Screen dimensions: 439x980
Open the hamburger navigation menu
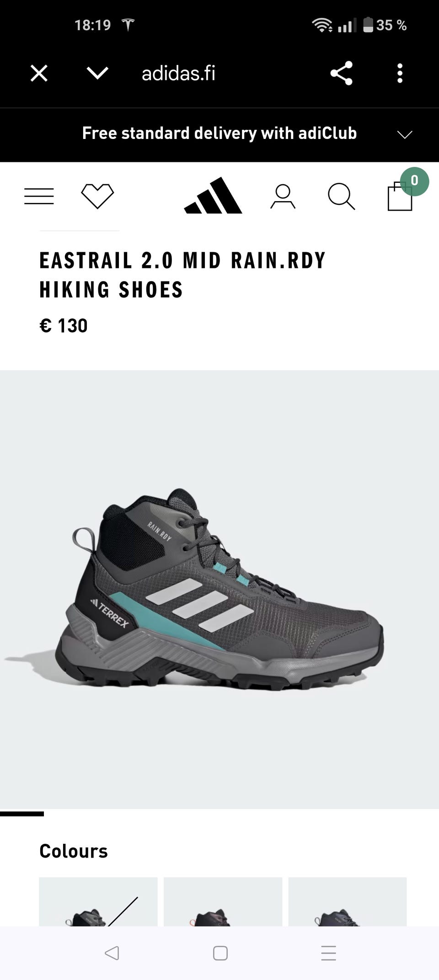39,196
